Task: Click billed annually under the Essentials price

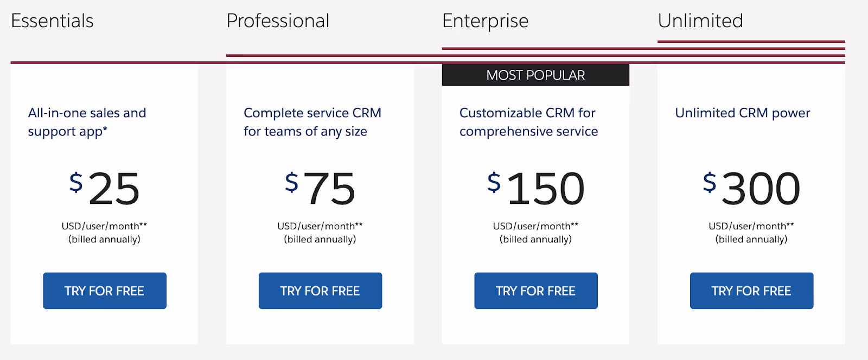Action: [x=104, y=239]
